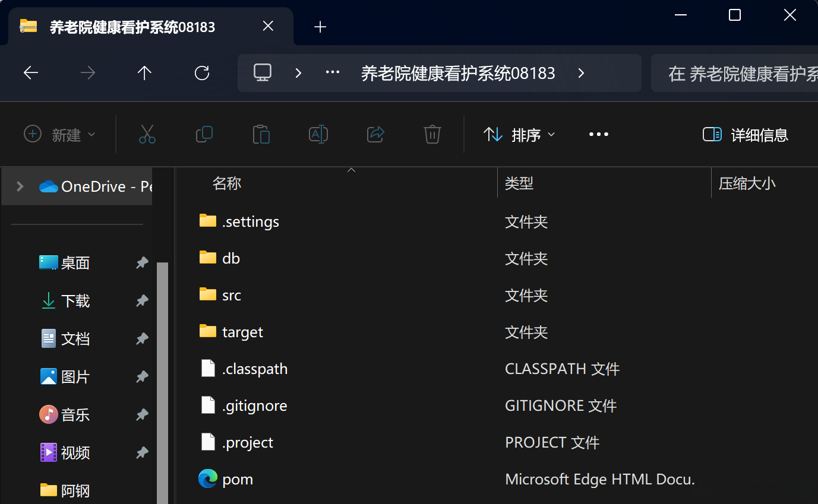Click the navigation pane scrollbar

pyautogui.click(x=162, y=380)
